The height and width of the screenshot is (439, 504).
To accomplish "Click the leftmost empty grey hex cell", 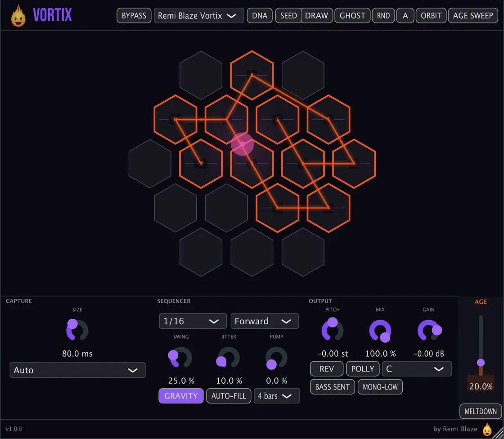I will click(150, 163).
